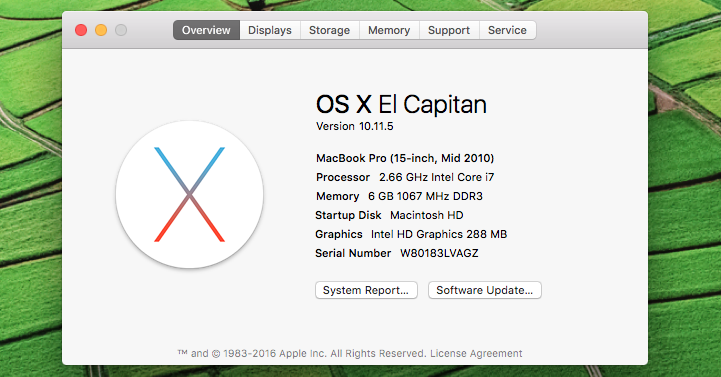
Task: Open the Displays tab
Action: [270, 30]
